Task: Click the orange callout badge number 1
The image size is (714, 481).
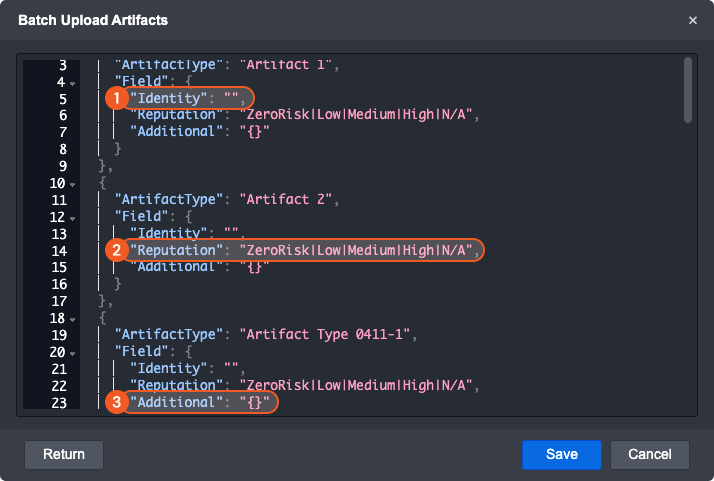Action: point(117,98)
